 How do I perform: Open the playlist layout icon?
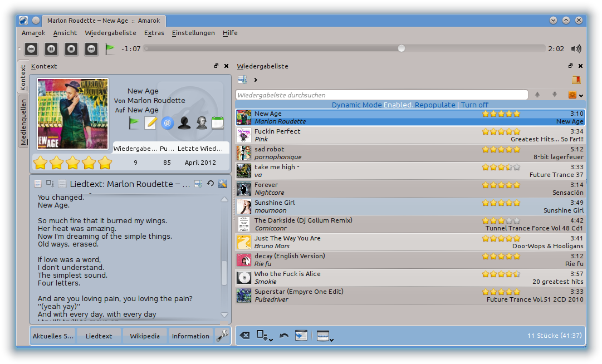[242, 80]
